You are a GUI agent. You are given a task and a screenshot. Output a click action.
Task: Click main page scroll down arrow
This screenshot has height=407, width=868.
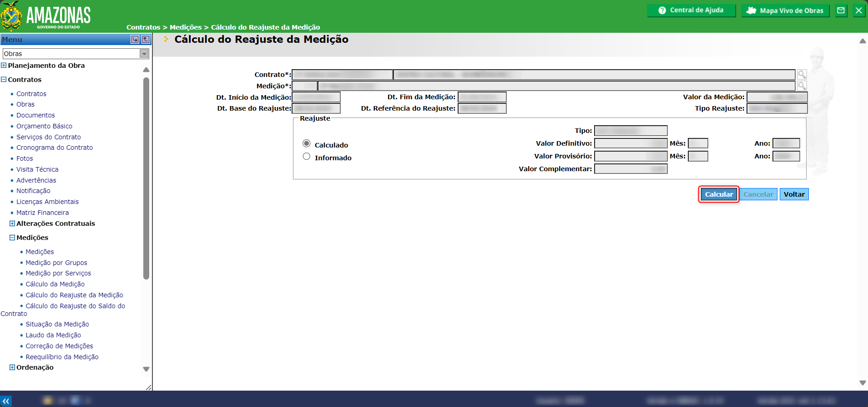click(863, 383)
